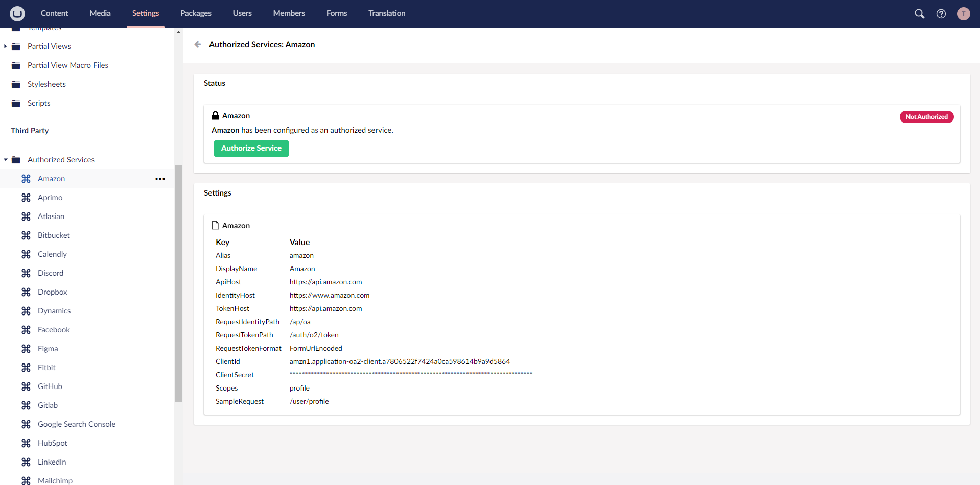
Task: Collapse the Authorized Services tree node
Action: pyautogui.click(x=6, y=160)
